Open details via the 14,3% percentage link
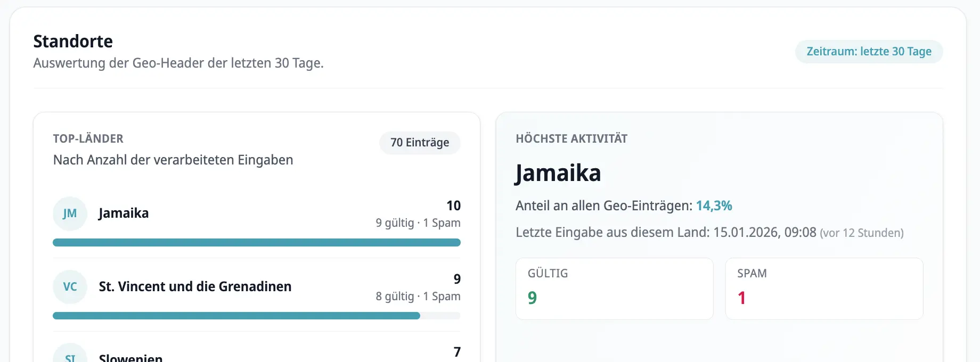 click(714, 205)
